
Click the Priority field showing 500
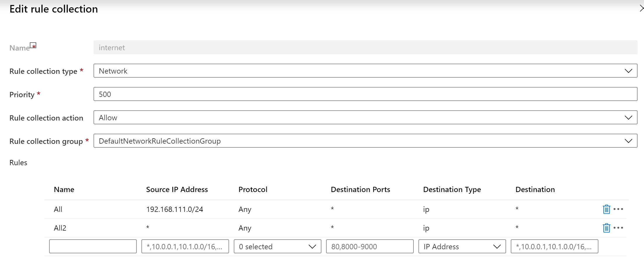(365, 94)
